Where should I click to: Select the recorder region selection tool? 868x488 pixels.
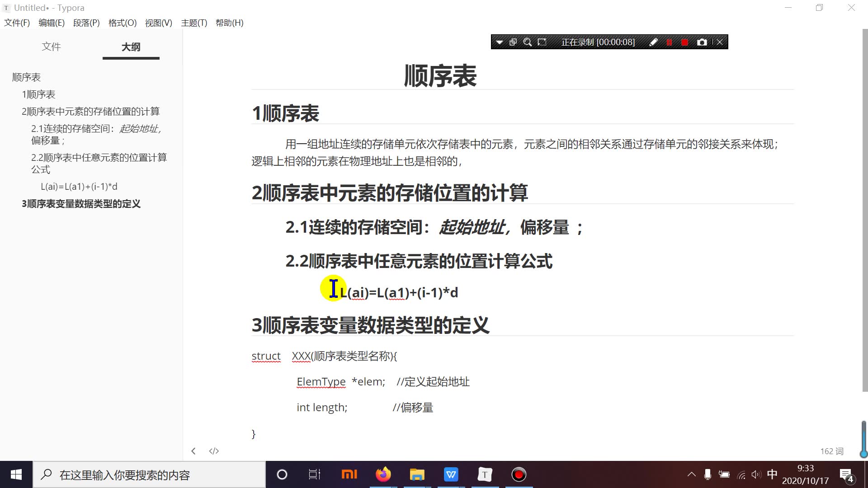pos(542,42)
